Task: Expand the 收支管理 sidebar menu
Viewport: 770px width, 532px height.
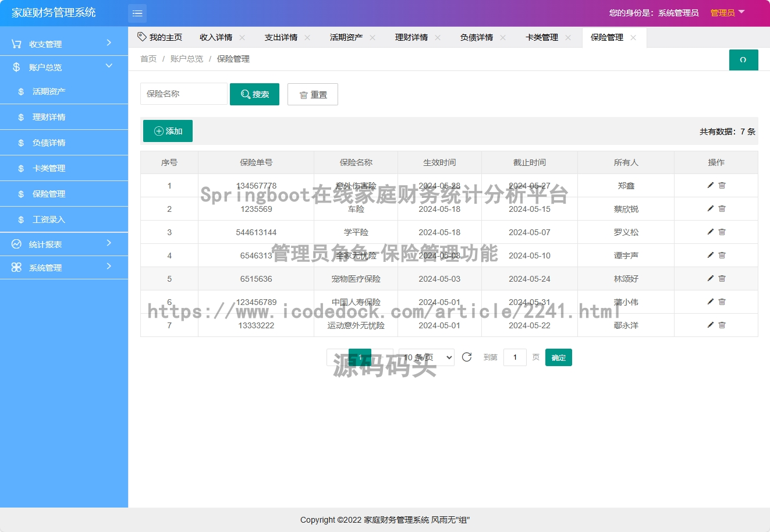Action: pyautogui.click(x=64, y=44)
